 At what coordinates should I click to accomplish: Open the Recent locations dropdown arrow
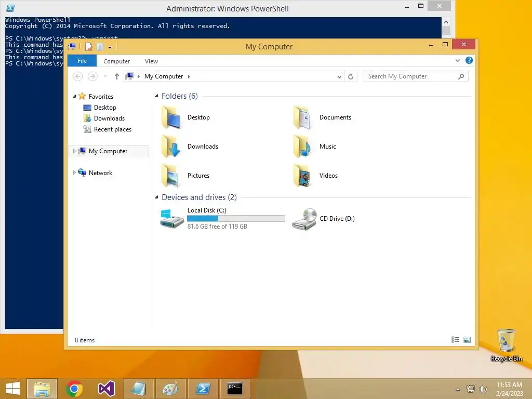click(x=105, y=76)
